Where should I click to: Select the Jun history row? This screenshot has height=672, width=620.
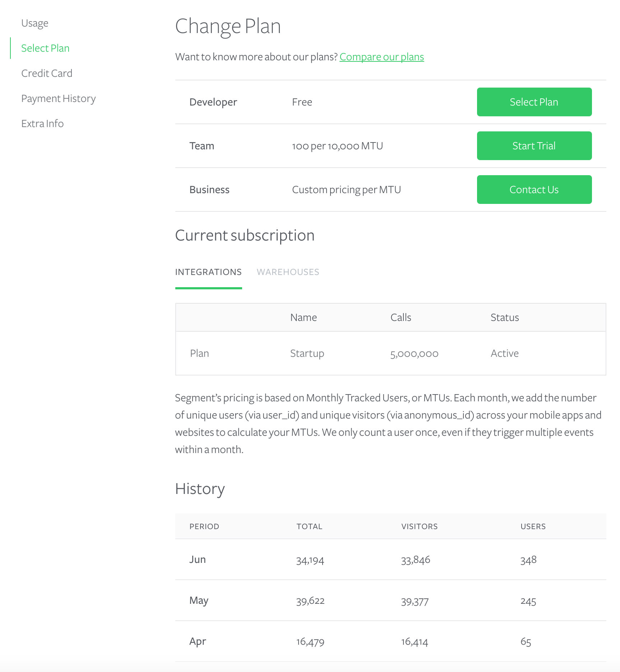(390, 559)
